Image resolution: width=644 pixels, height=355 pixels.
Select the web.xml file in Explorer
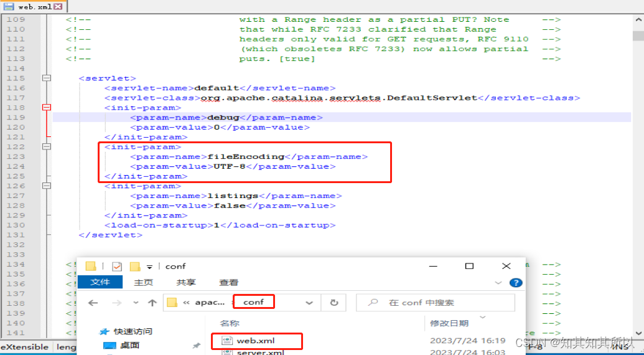coord(256,341)
